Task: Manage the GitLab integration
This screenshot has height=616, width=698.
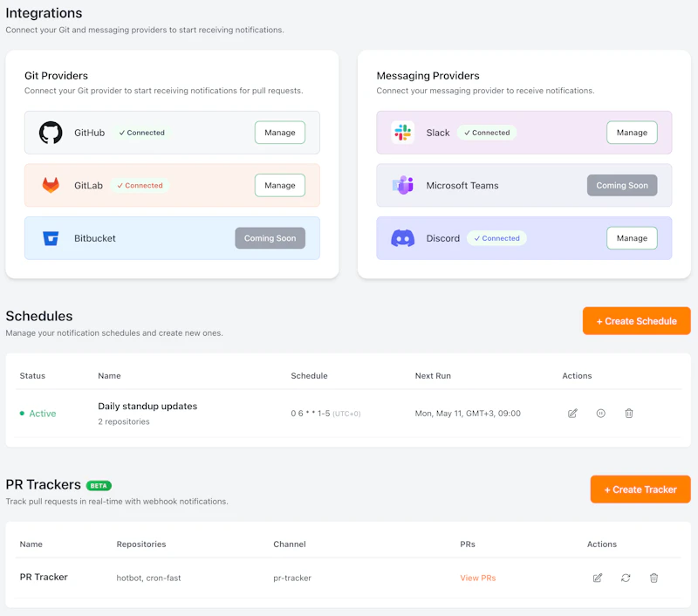Action: click(279, 185)
